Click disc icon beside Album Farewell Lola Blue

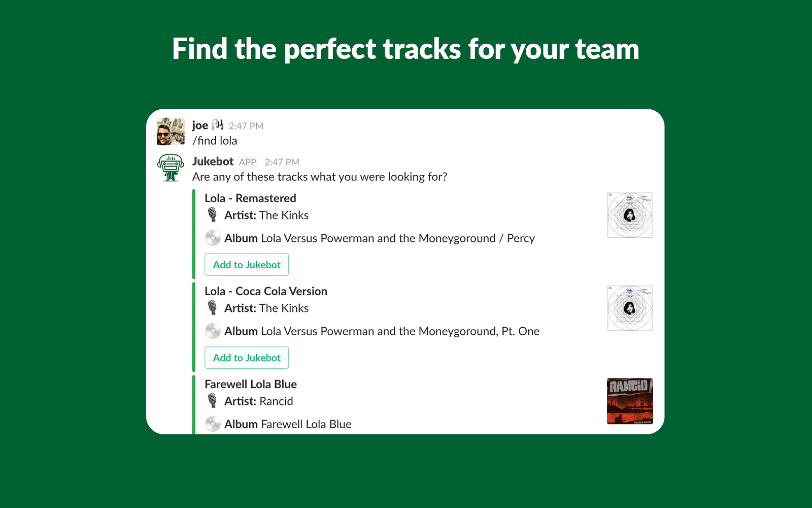(213, 424)
